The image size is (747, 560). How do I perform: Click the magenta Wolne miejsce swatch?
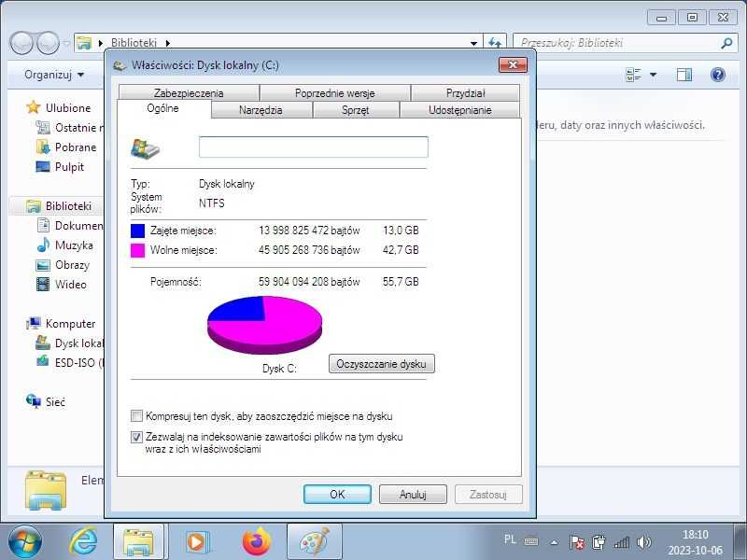pyautogui.click(x=137, y=250)
